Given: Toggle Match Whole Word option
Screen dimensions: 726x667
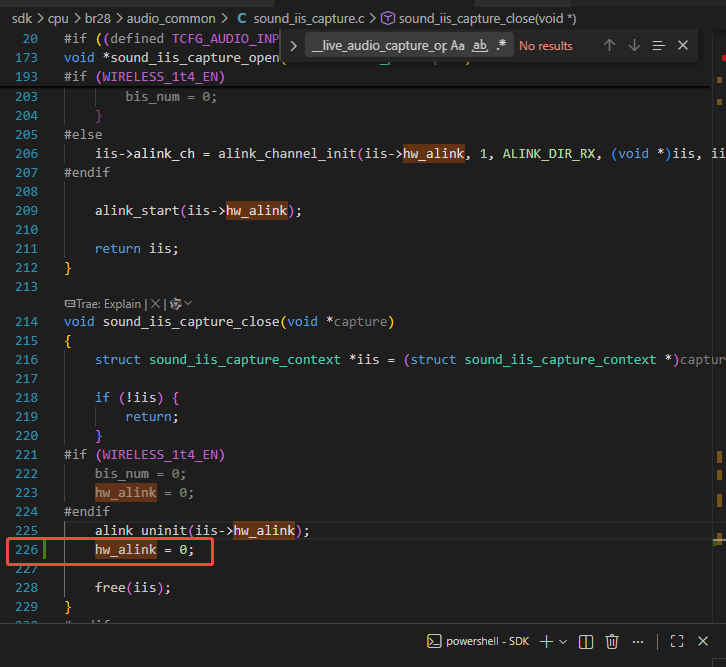Looking at the screenshot, I should tap(480, 45).
